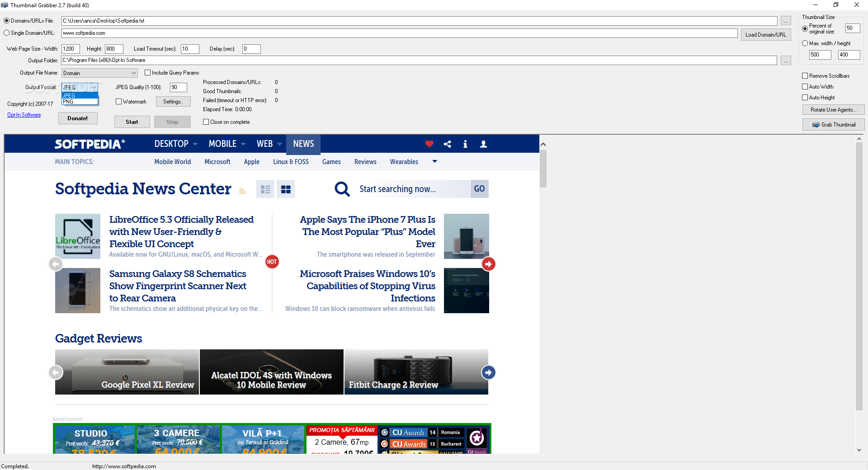Toggle Auto Height checkbox
The width and height of the screenshot is (868, 470).
coord(805,98)
